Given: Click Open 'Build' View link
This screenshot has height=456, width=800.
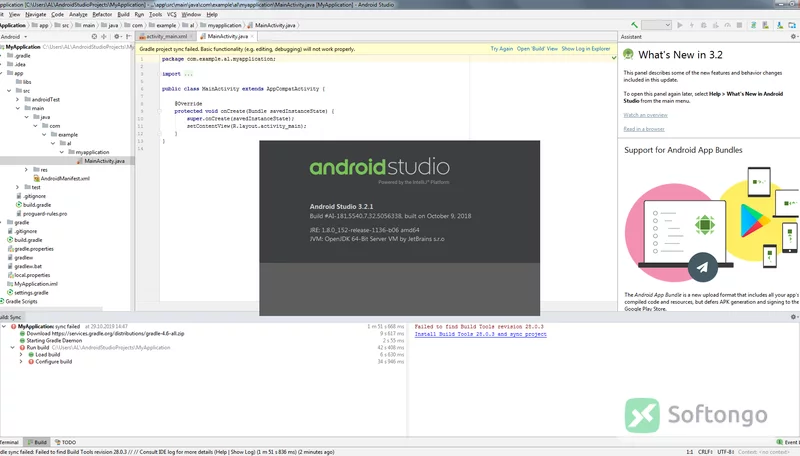Looking at the screenshot, I should coord(537,49).
